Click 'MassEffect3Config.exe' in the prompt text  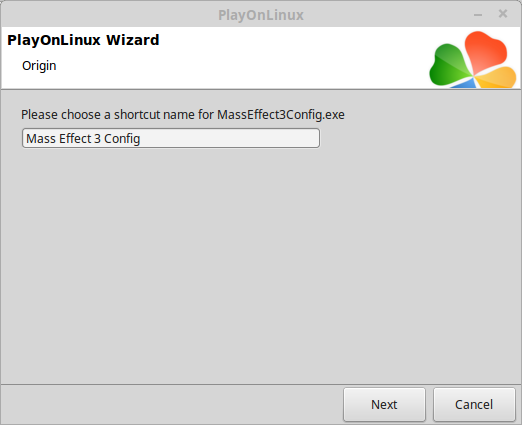(x=281, y=115)
